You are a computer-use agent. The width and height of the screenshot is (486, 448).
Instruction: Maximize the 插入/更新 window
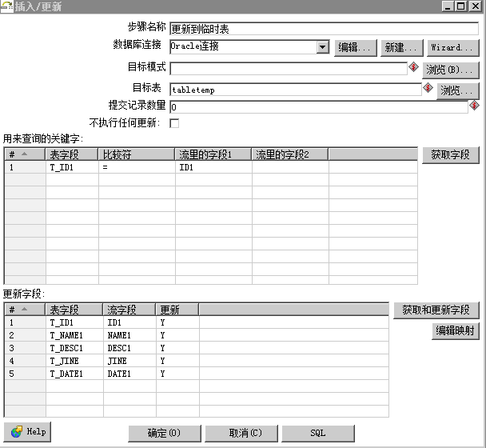point(461,6)
